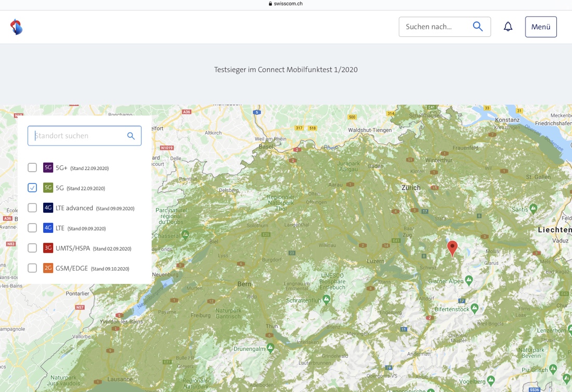Click the Bifertenstock green map marker
Viewport: 572px width, 392px height.
coord(474,308)
